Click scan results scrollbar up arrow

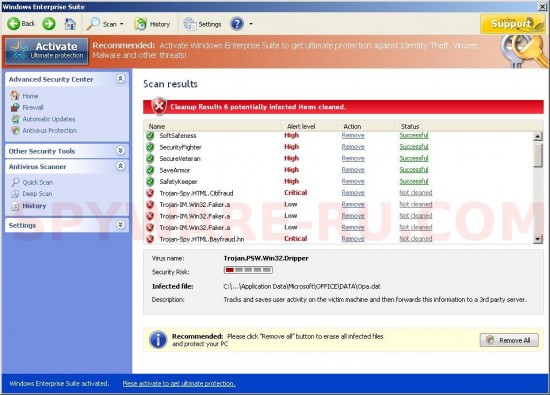(538, 136)
